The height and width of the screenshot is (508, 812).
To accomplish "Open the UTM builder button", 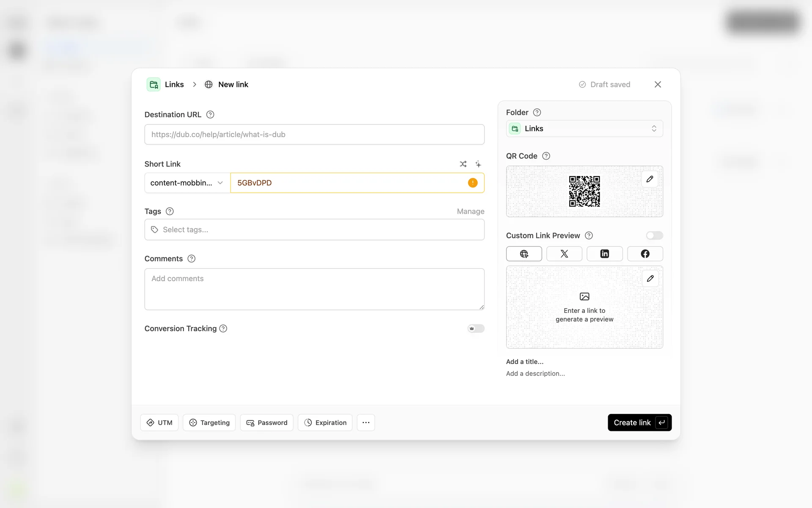I will coord(159,422).
